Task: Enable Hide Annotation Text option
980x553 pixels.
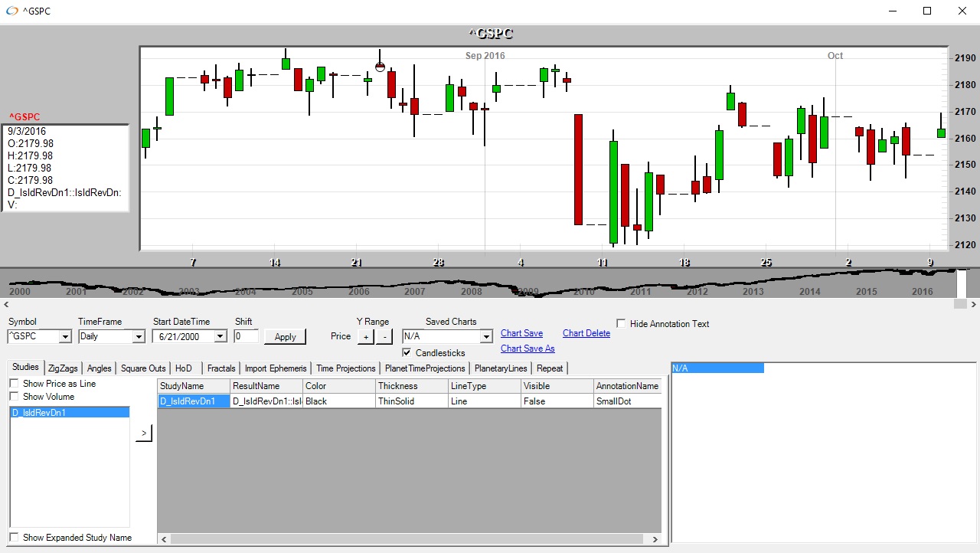Action: click(621, 324)
